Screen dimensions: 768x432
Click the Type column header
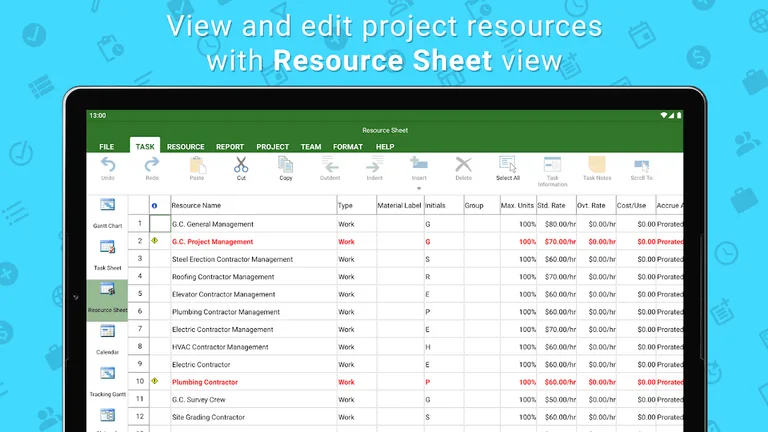tap(357, 205)
